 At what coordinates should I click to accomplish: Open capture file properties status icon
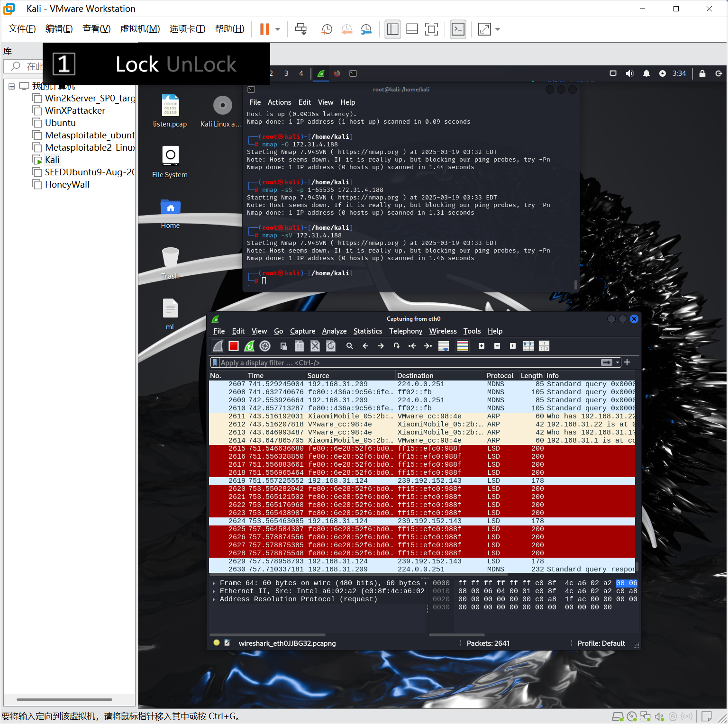(x=227, y=643)
